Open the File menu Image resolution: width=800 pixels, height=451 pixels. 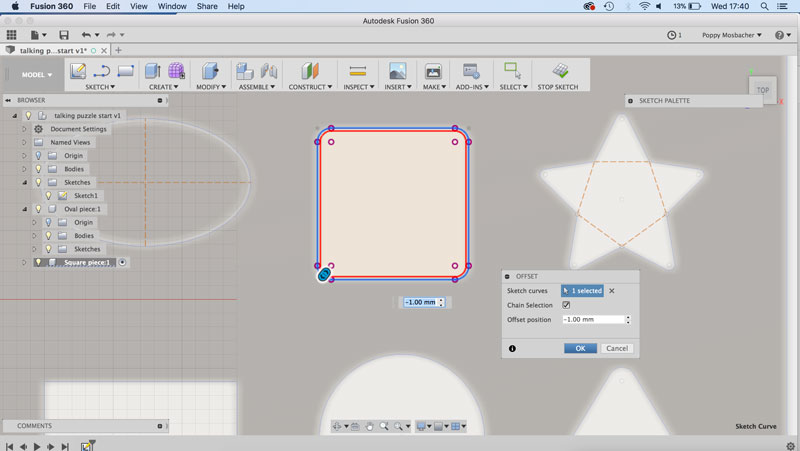[90, 6]
